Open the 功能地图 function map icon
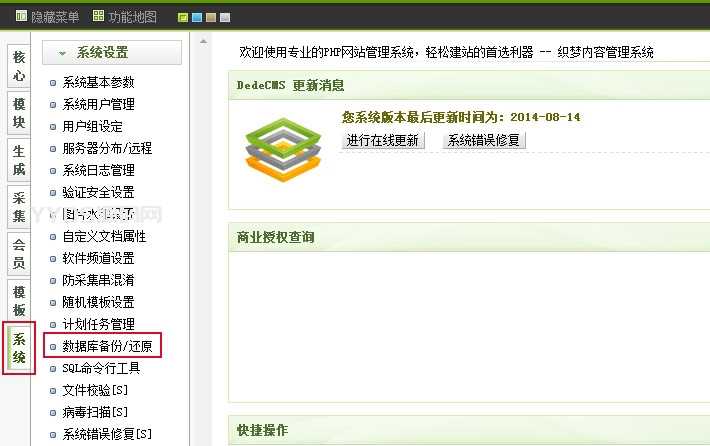710x446 pixels. click(x=98, y=16)
